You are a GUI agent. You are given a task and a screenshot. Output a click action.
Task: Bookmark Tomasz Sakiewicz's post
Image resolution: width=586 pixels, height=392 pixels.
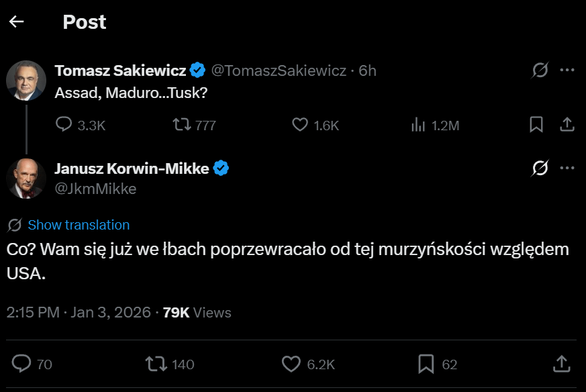coord(536,124)
